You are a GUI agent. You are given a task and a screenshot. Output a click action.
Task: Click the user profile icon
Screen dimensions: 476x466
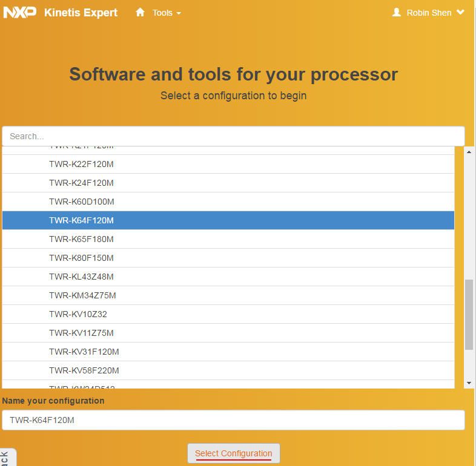[x=397, y=13]
